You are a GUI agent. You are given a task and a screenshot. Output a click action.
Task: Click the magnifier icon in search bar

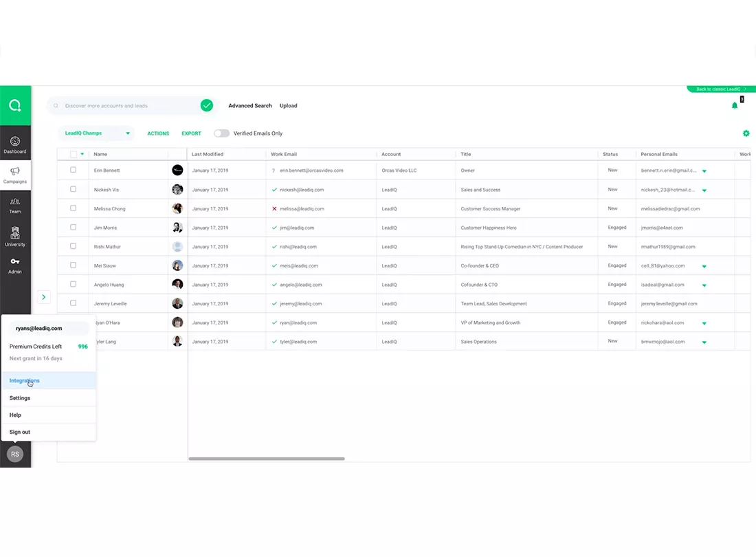(56, 106)
